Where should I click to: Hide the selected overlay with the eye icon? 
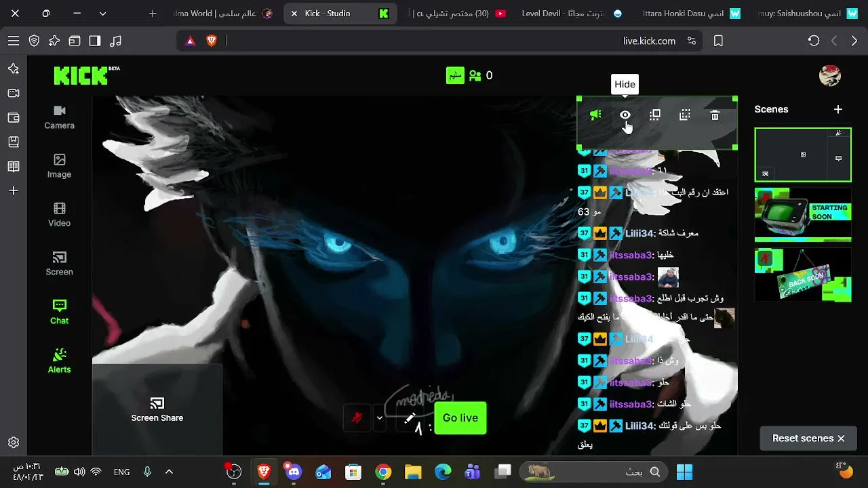(625, 115)
